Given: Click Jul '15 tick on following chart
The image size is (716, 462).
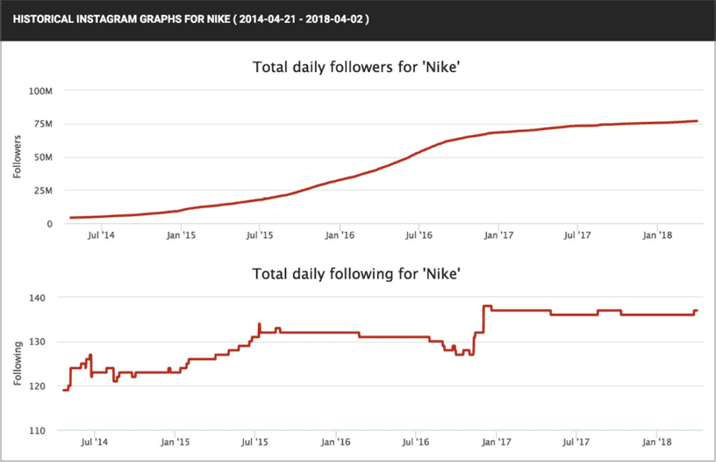Looking at the screenshot, I should [x=254, y=442].
